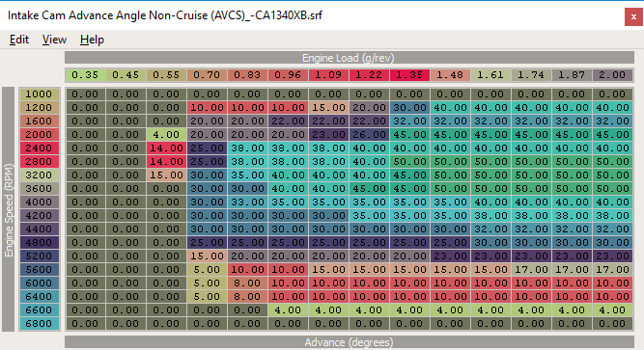
Task: Click the 5.00 cell in the 6400 row
Action: [207, 297]
